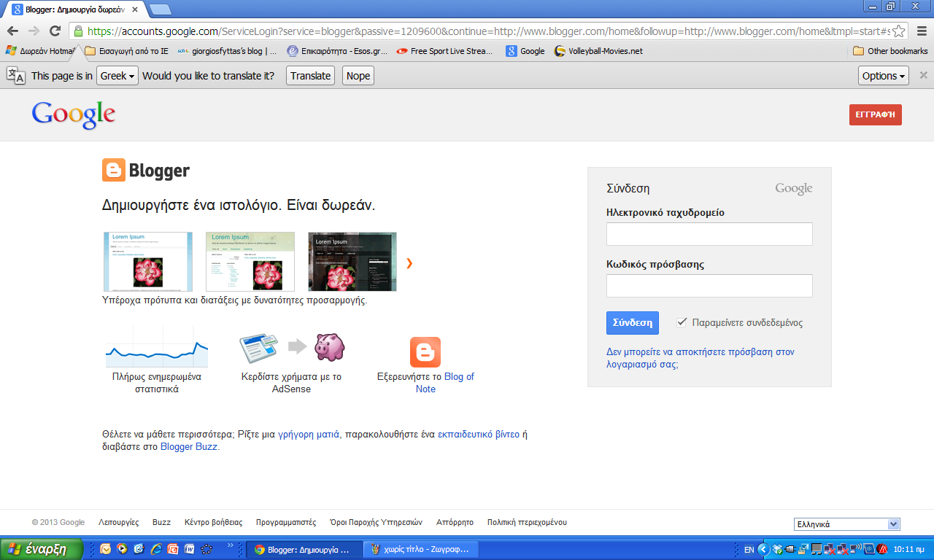Select the blue Lorem Ipsum template thumbnail

coord(148,262)
